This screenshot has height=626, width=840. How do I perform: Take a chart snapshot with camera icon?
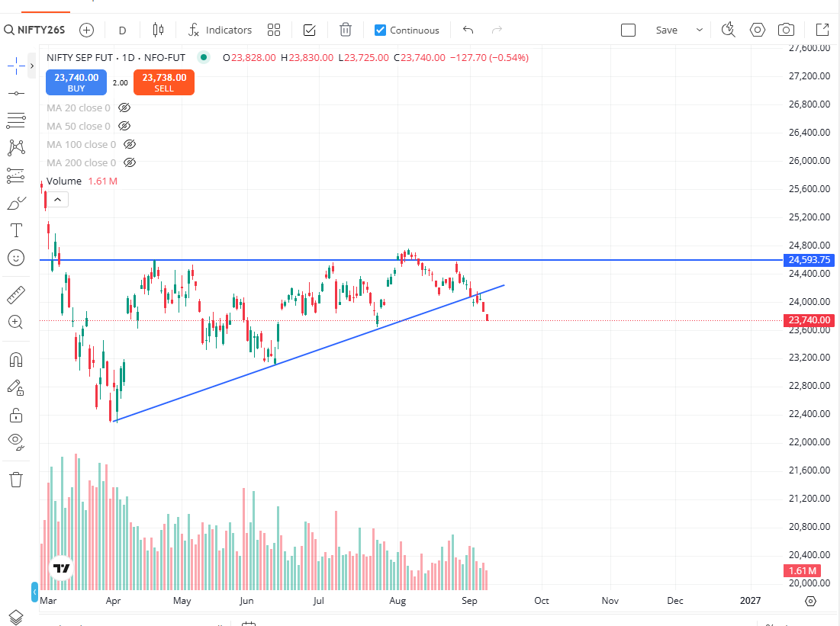tap(786, 30)
